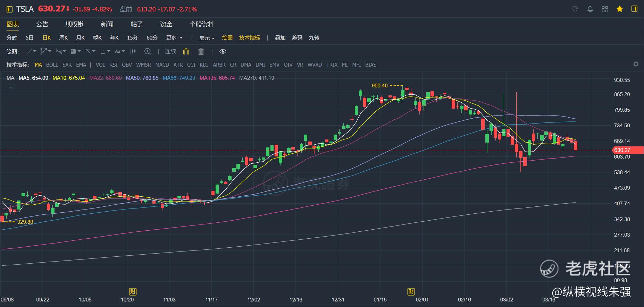644x307 pixels.
Task: Open the 资金 capital flow tab
Action: click(166, 24)
